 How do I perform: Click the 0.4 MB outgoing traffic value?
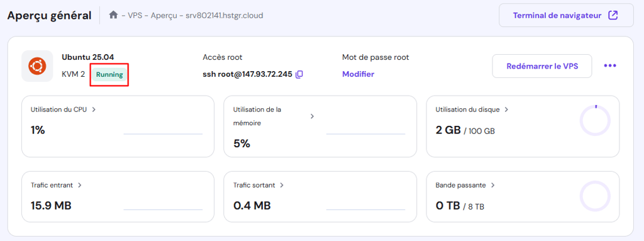(x=252, y=206)
